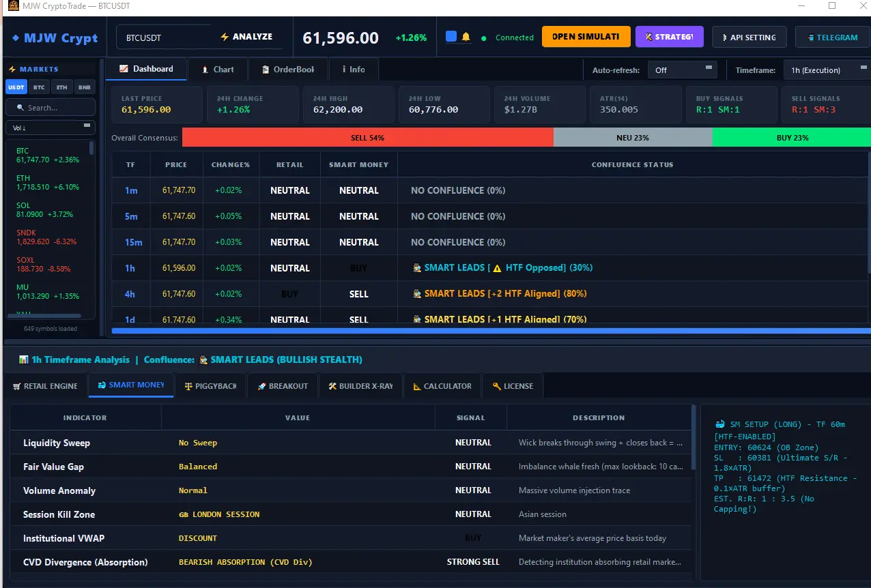Screen dimensions: 871x588
Task: Open the Smart Money tab
Action: point(131,385)
